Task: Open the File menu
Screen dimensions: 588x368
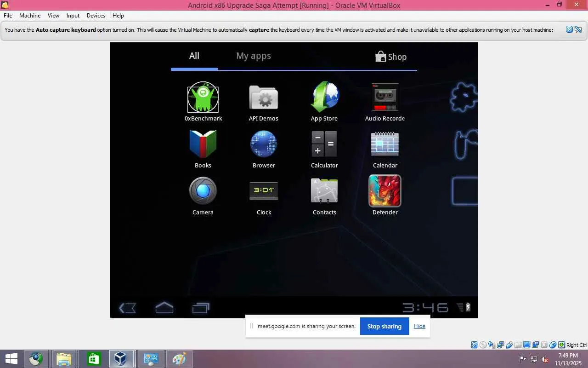Action: point(8,15)
